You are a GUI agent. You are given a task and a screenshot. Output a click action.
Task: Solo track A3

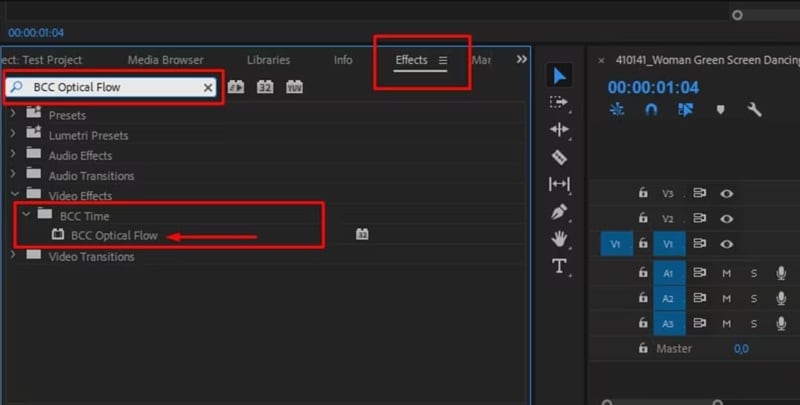[754, 323]
